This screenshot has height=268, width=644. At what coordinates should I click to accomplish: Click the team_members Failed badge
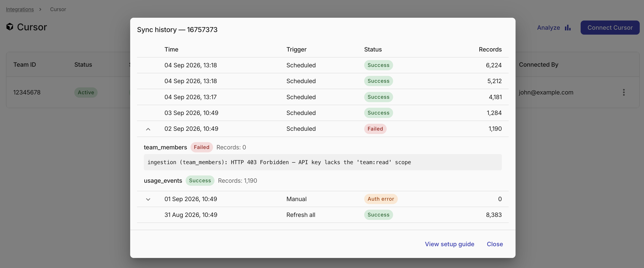201,147
